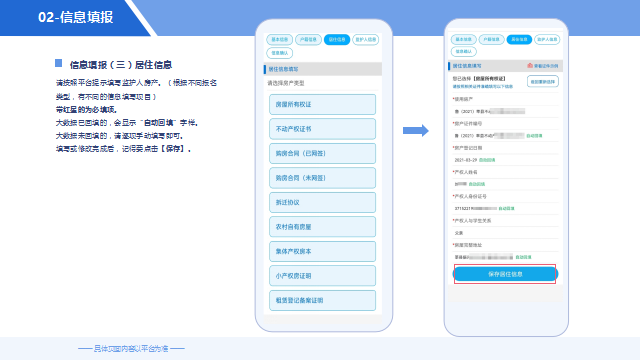Viewport: 640px width, 360px height.
Task: Select 小产权房证明 property type
Action: [x=322, y=276]
